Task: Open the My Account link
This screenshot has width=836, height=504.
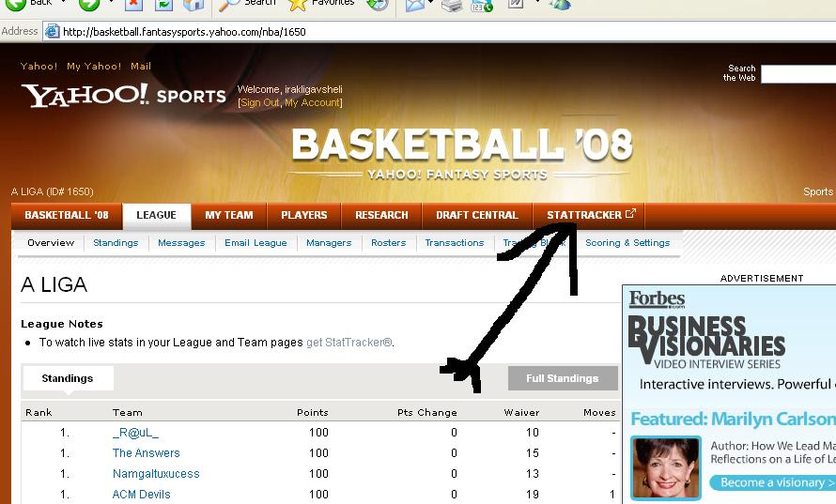Action: pyautogui.click(x=312, y=102)
